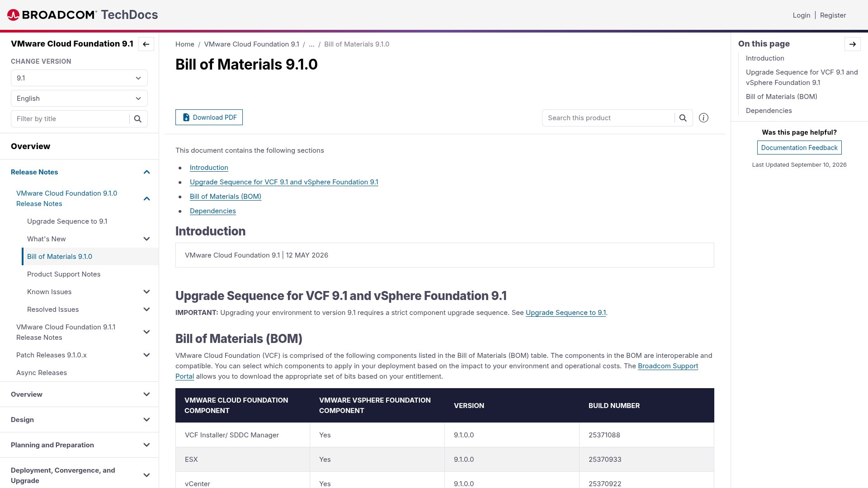The image size is (868, 488).
Task: Open the Broadcom Support Portal link
Action: click(x=668, y=366)
